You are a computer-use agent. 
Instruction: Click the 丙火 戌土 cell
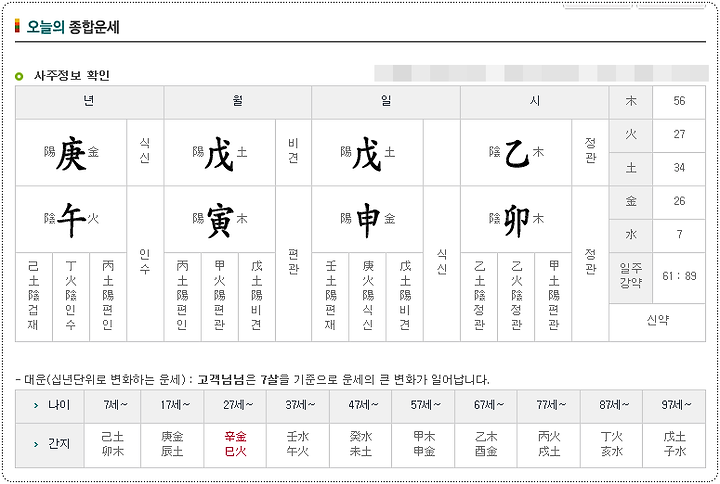coord(549,445)
